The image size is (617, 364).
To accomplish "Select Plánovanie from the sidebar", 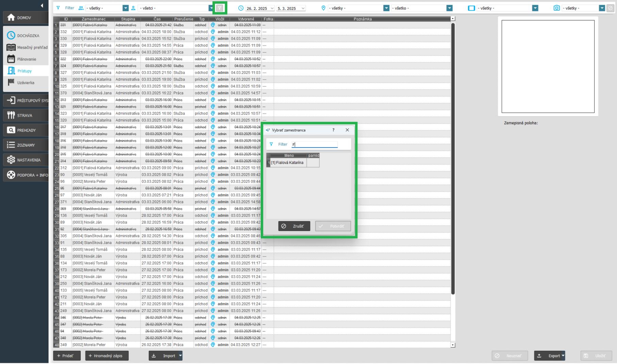I will coord(27,59).
